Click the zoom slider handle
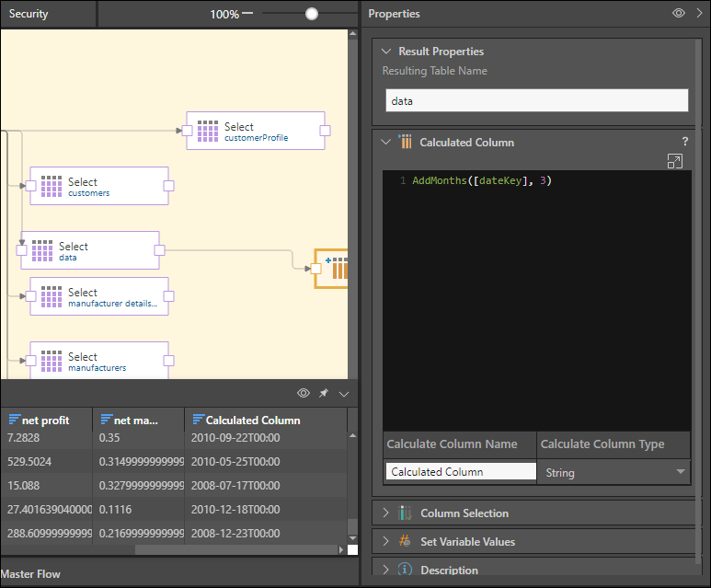 [312, 14]
